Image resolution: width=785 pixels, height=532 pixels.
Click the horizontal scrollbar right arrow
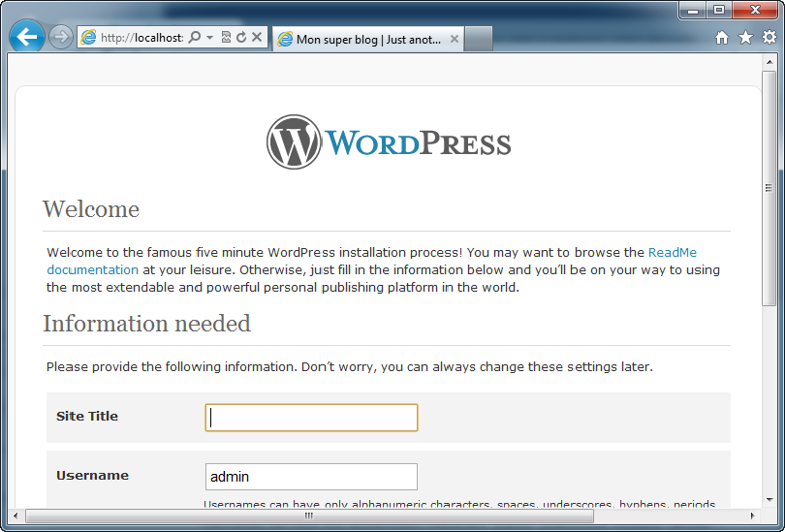tap(752, 516)
